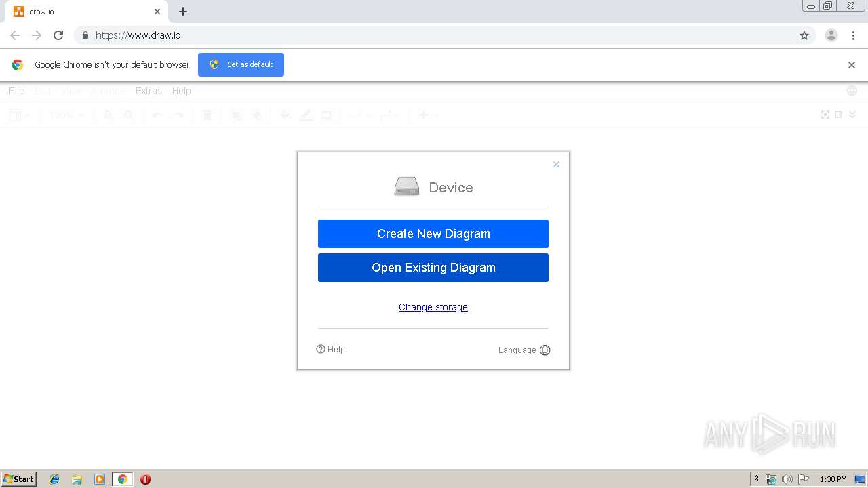Collapse the toolbar with the double chevron
This screenshot has height=488, width=868.
tap(852, 115)
